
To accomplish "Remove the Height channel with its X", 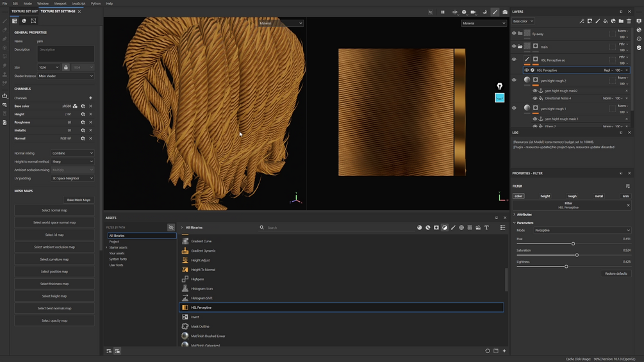I will pos(90,114).
